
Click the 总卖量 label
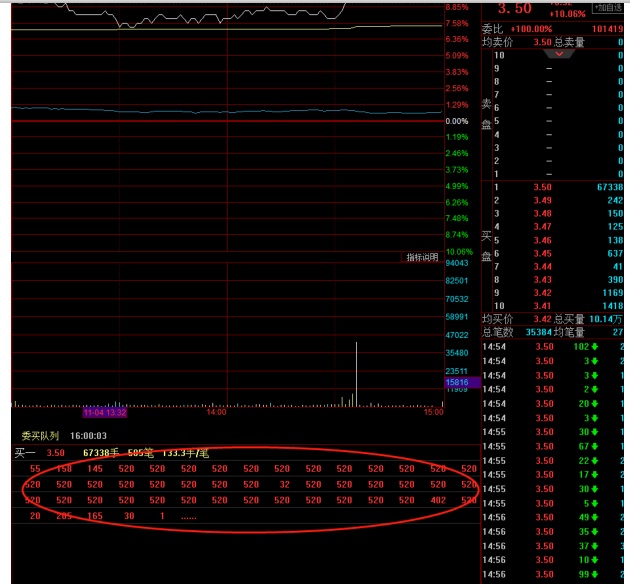pyautogui.click(x=569, y=42)
